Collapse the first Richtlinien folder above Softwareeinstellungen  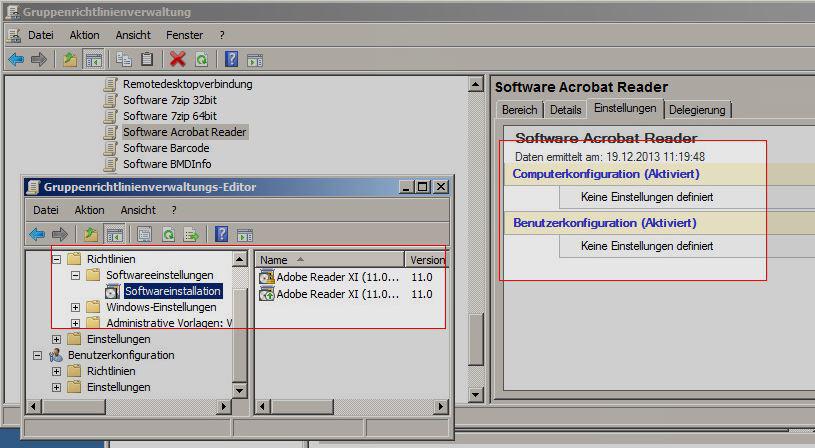pyautogui.click(x=56, y=259)
